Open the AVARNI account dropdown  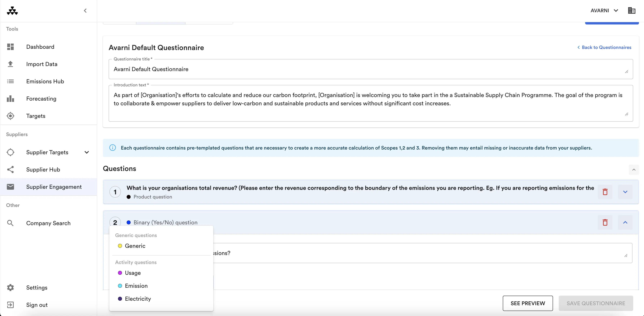click(604, 10)
